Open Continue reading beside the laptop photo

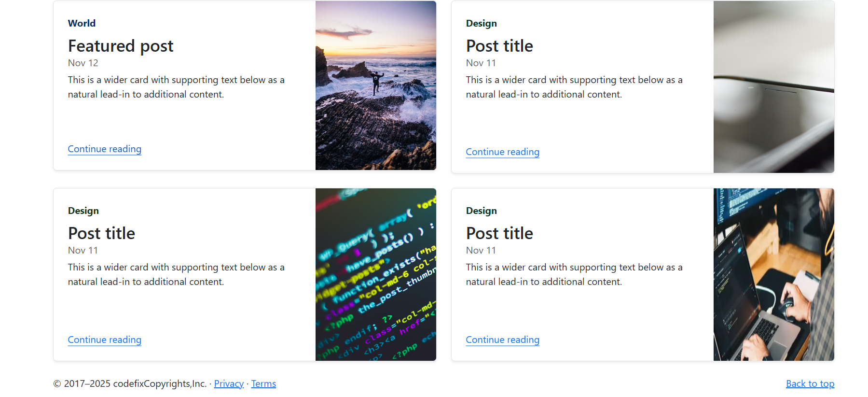click(502, 340)
